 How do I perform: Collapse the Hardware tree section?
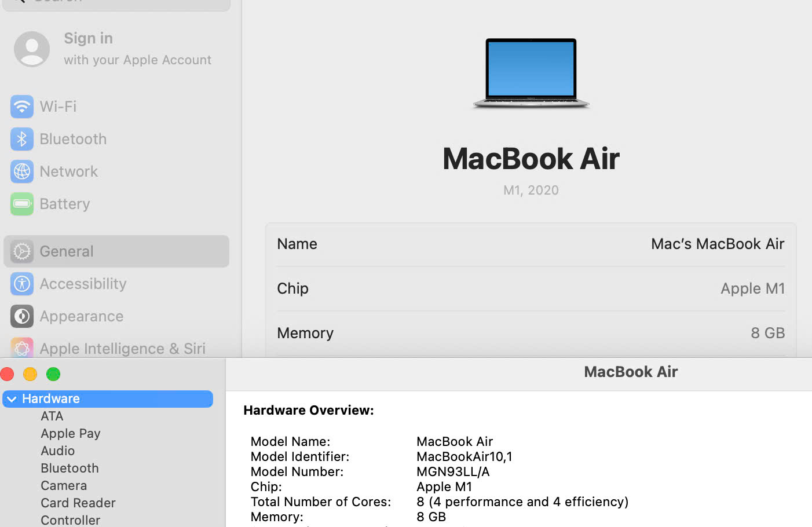12,399
